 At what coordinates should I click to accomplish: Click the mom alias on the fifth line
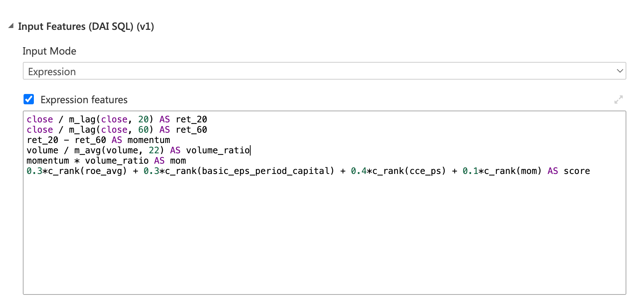(x=178, y=161)
